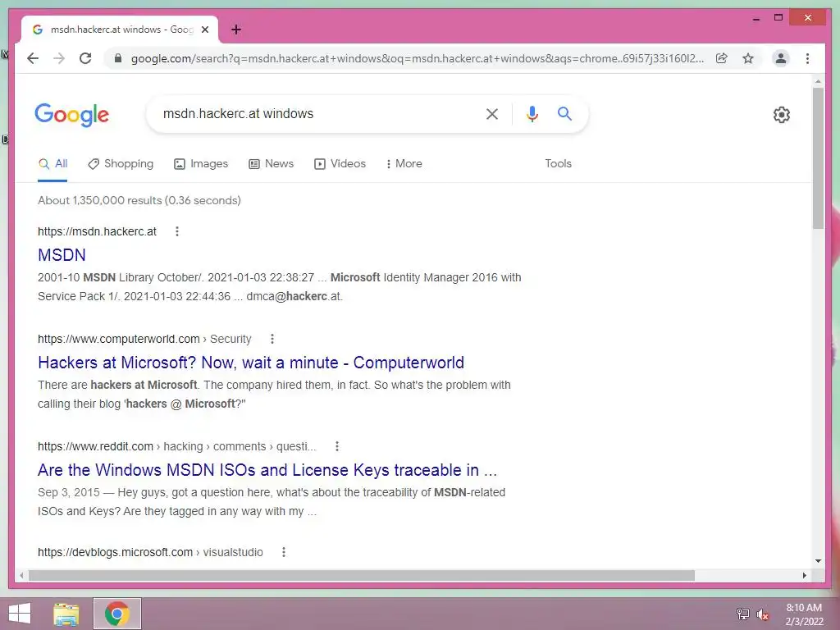This screenshot has height=630, width=840.
Task: Click the Chrome taskbar icon
Action: [x=117, y=614]
